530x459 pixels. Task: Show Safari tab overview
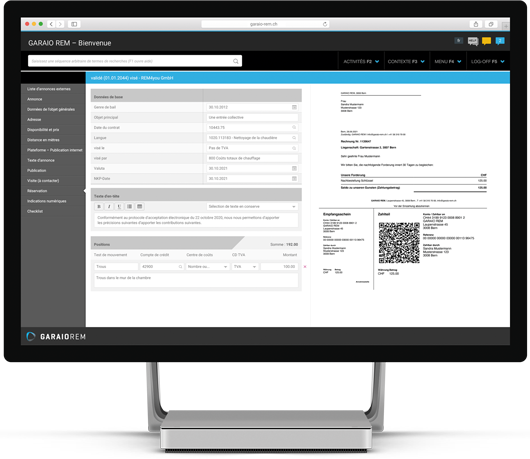click(491, 24)
